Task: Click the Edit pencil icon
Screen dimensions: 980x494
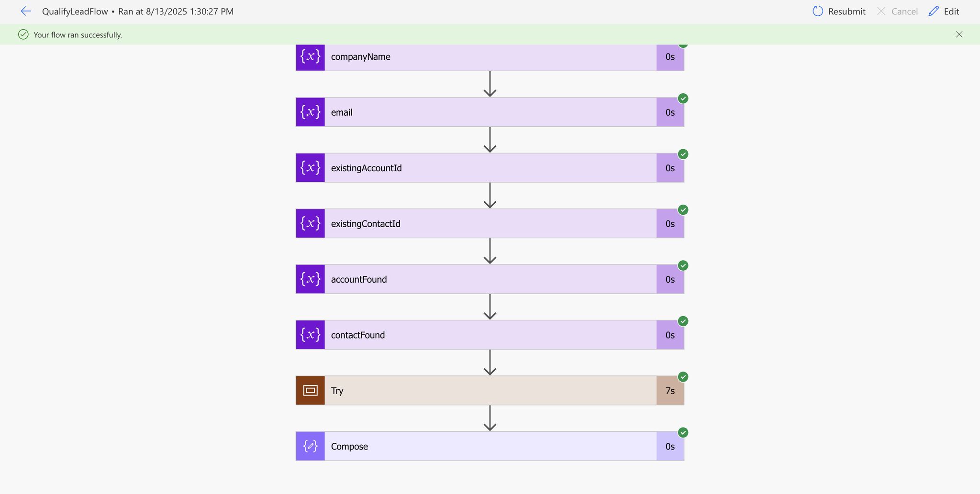Action: click(933, 11)
